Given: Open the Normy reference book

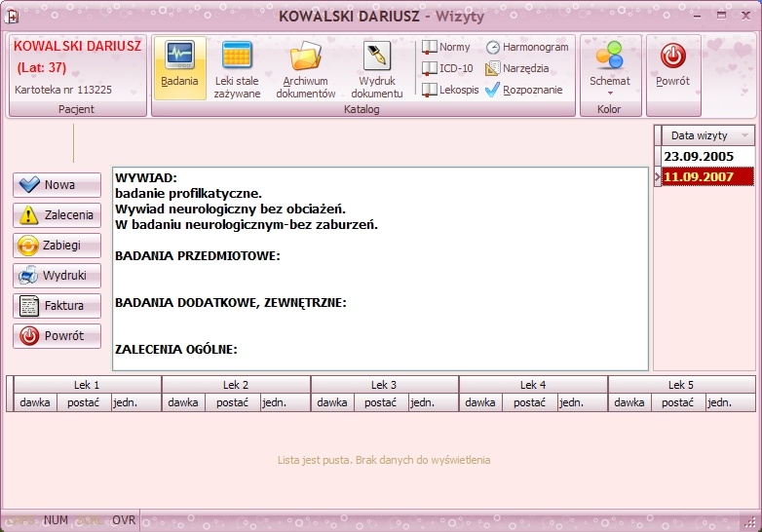Looking at the screenshot, I should click(x=446, y=47).
